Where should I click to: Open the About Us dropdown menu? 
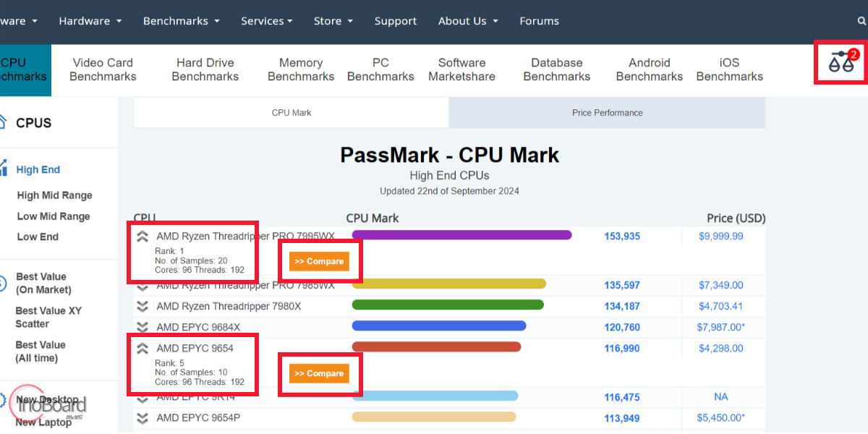468,21
